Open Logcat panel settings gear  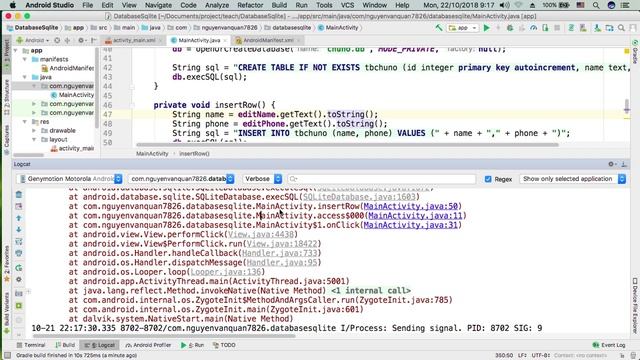(x=612, y=164)
